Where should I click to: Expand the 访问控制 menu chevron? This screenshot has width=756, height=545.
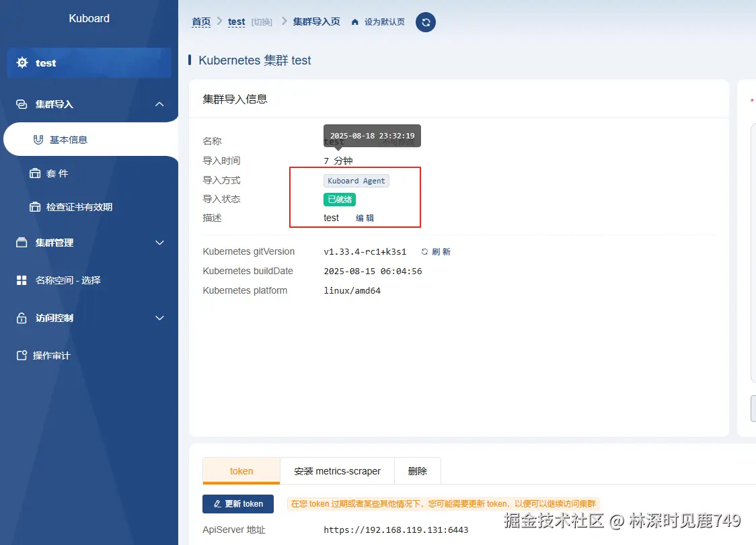coord(159,318)
